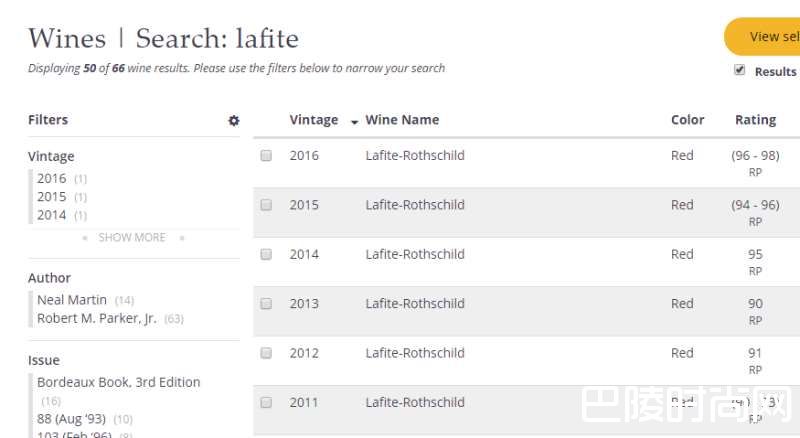
Task: Check the 2014 Lafite-Rothschild row checkbox
Action: [x=266, y=254]
